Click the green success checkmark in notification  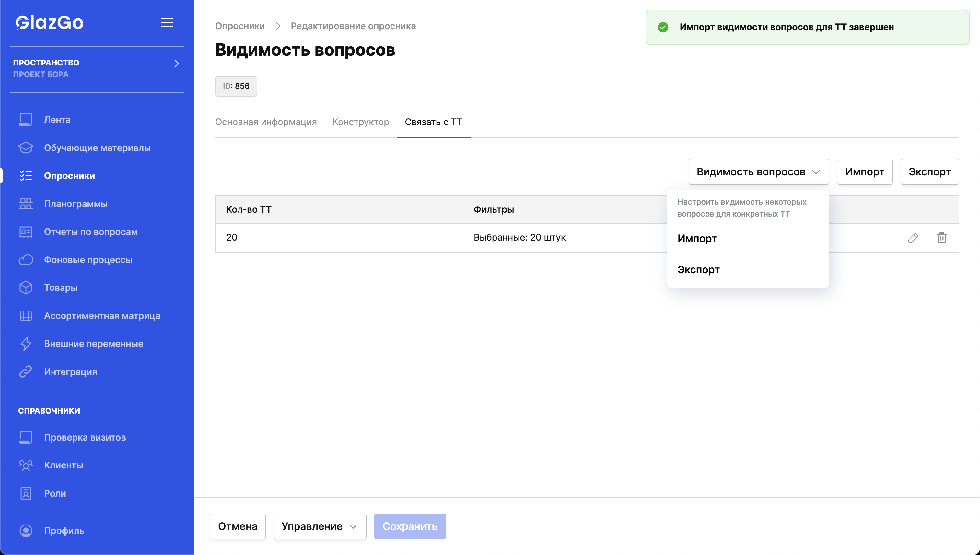[663, 27]
